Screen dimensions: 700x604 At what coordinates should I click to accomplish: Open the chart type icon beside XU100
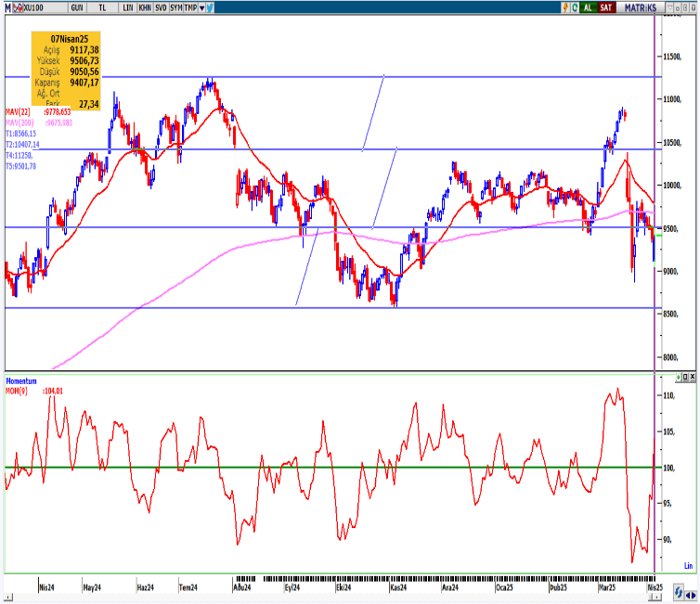point(18,7)
